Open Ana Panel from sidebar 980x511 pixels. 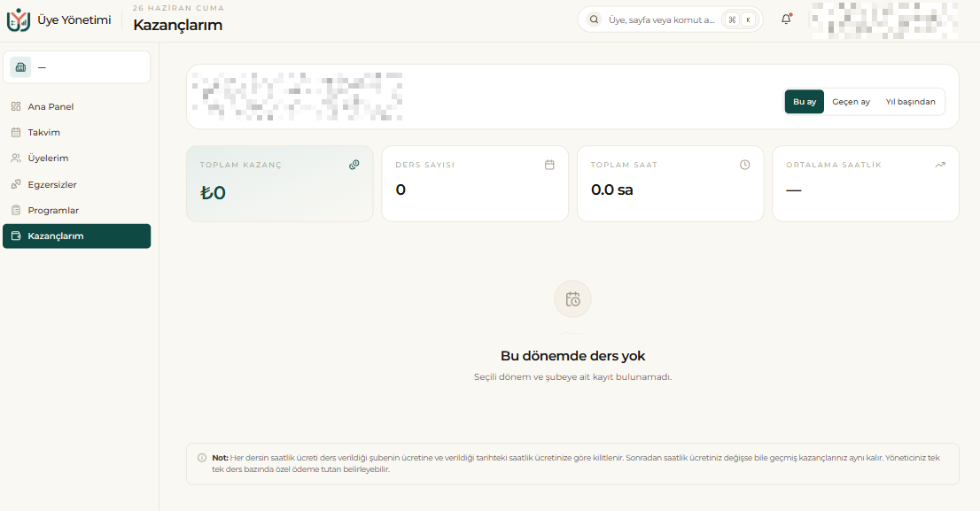click(x=77, y=107)
